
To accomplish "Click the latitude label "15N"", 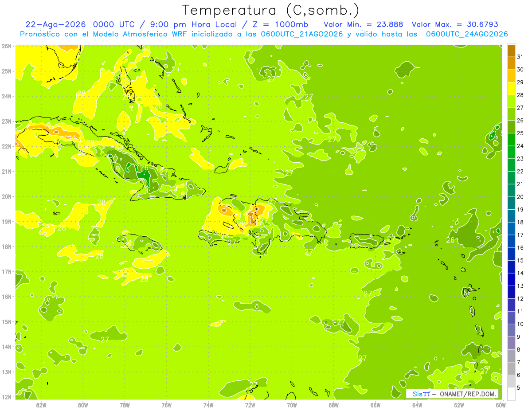I will (x=7, y=321).
